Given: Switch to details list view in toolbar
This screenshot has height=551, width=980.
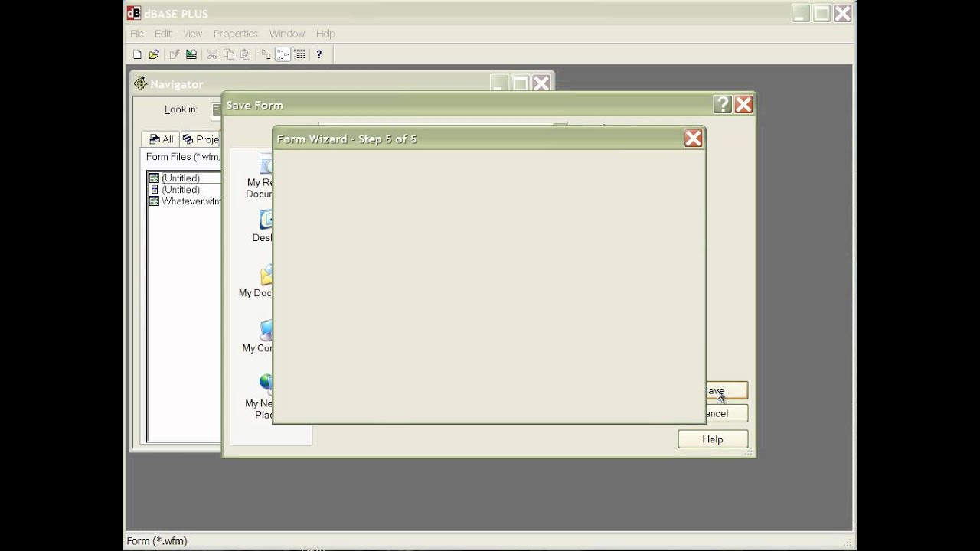Looking at the screenshot, I should [x=300, y=54].
